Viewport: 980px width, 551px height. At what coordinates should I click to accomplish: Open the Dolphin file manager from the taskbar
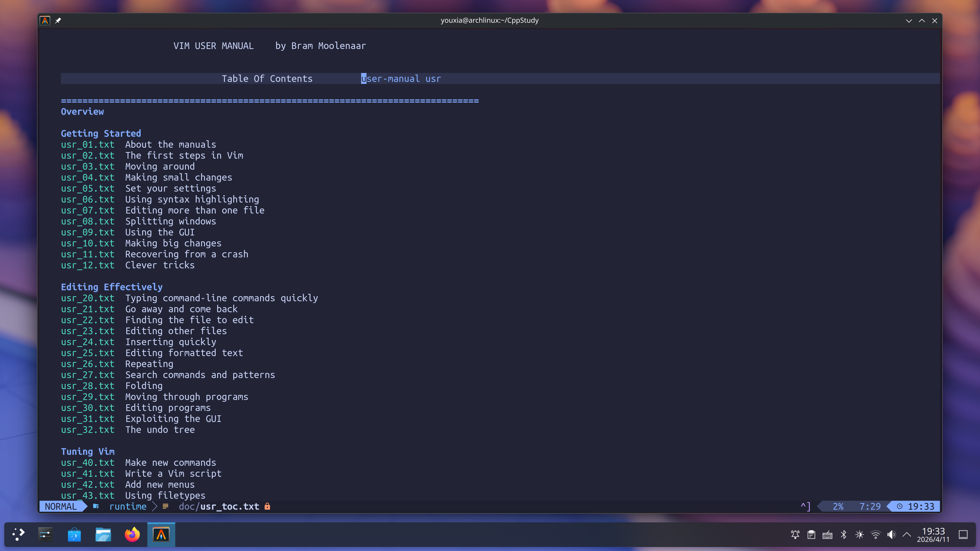(103, 535)
